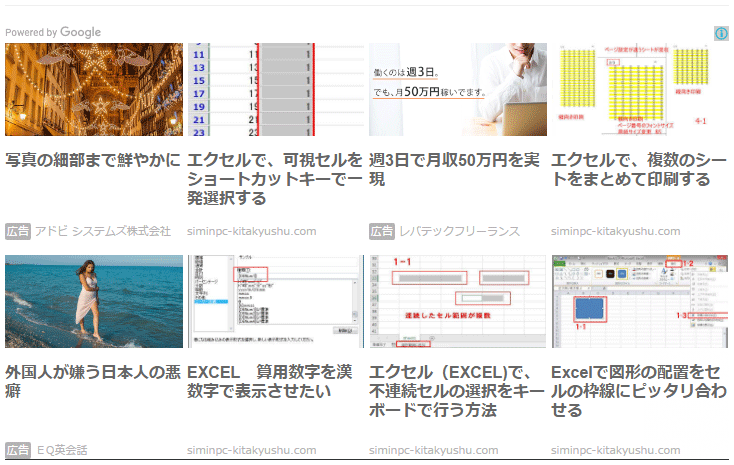Click the 広告 badge beside レバテックフリーランス
734x465 pixels.
point(382,231)
